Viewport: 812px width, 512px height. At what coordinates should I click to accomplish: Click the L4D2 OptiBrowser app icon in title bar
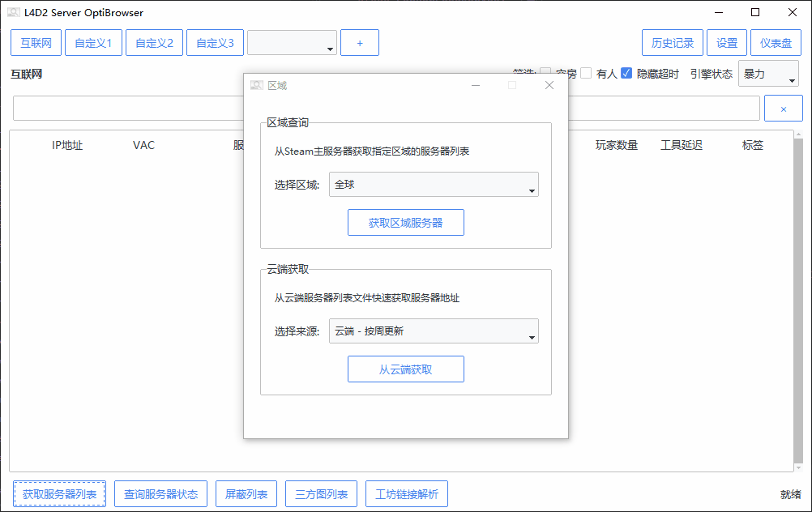pyautogui.click(x=13, y=12)
